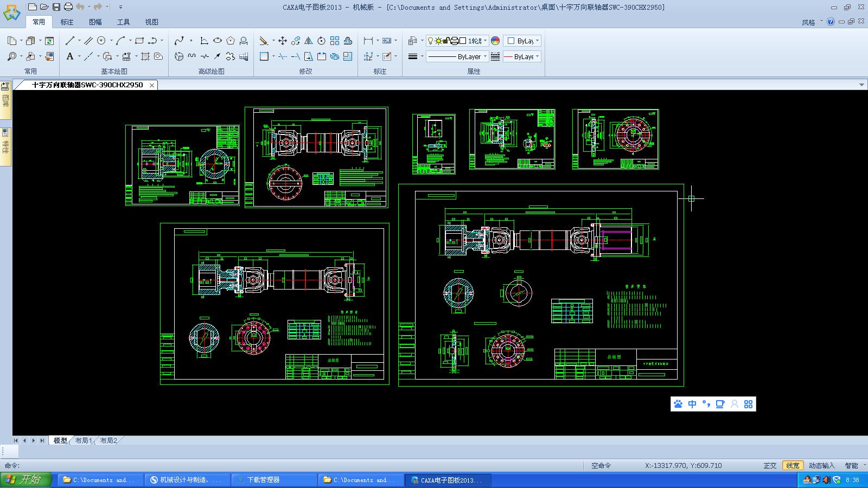Select the Rotate tool
The width and height of the screenshot is (868, 488).
pos(322,41)
